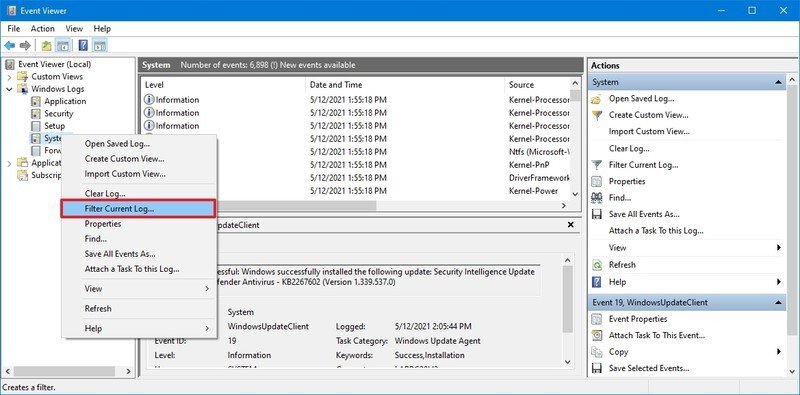Sort events by the Level column header

pos(223,85)
